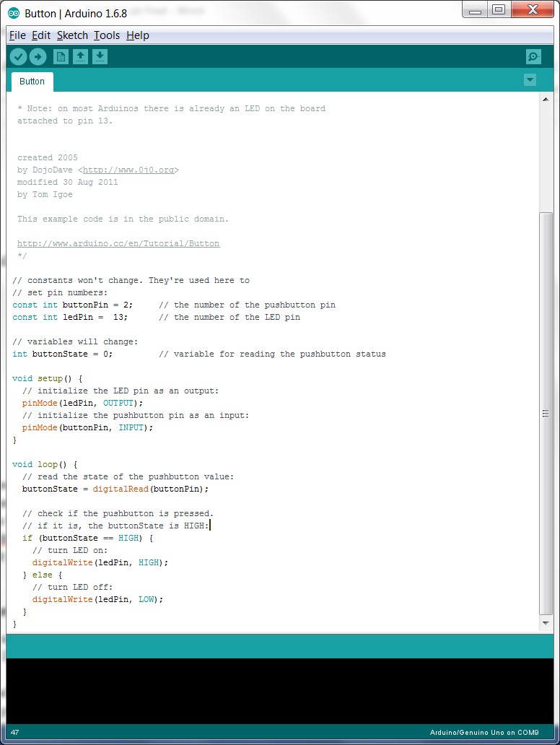This screenshot has height=745, width=560.
Task: Click '// check if the pushbutton is pressed.' comment
Action: coord(118,513)
